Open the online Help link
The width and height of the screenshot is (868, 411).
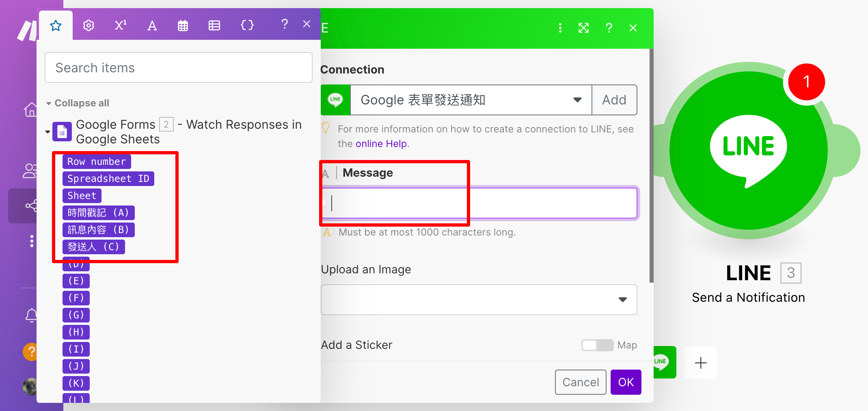pyautogui.click(x=381, y=144)
